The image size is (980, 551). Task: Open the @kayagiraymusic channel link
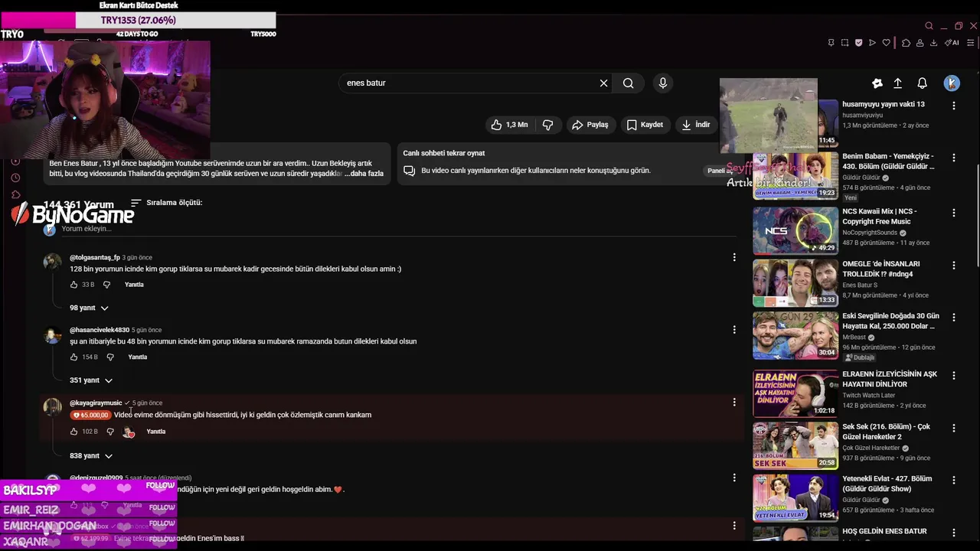tap(96, 403)
